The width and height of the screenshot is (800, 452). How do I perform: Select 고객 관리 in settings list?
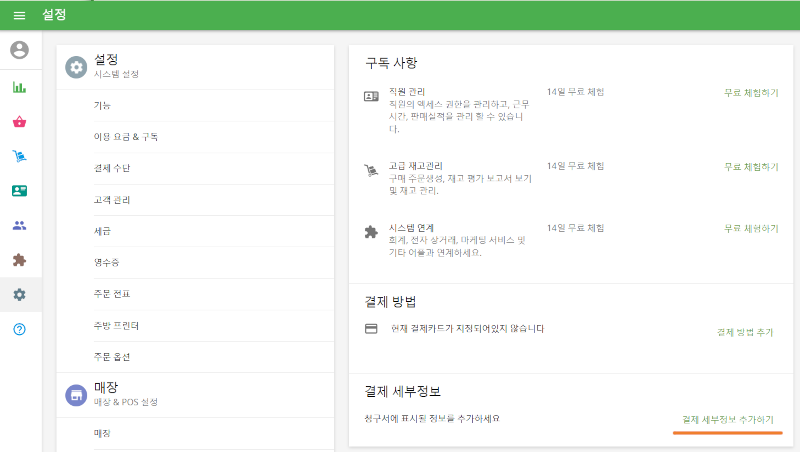[112, 200]
